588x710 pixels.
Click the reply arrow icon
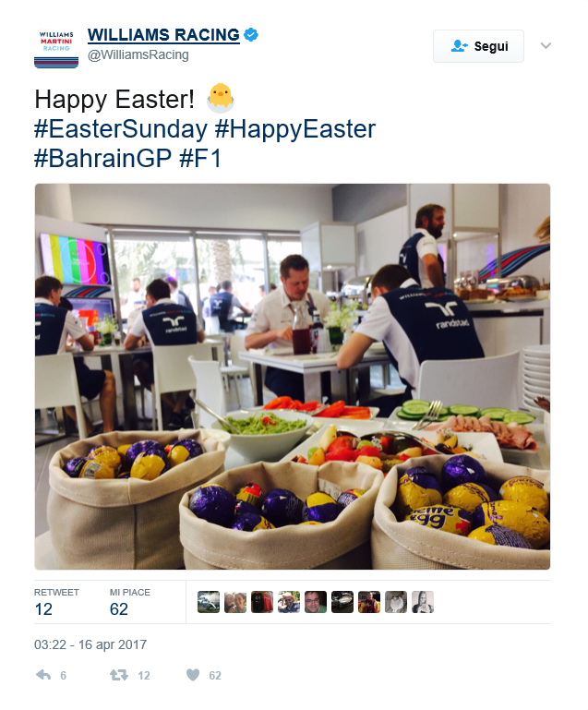pos(43,675)
